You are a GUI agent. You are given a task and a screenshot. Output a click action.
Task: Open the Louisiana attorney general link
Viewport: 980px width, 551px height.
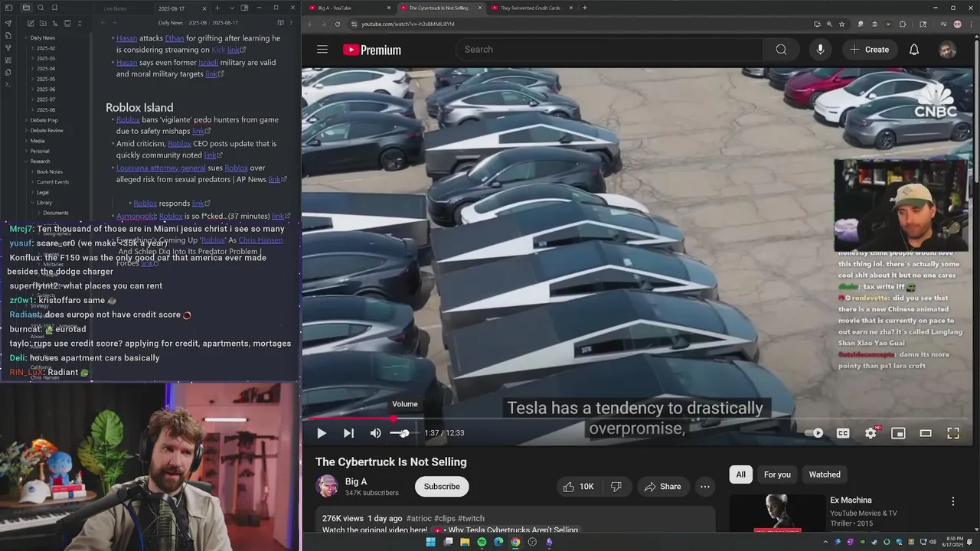click(x=161, y=168)
